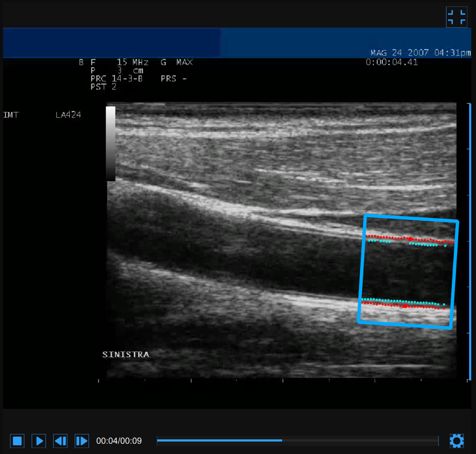
Task: Click the LA424 probe label
Action: coord(68,115)
